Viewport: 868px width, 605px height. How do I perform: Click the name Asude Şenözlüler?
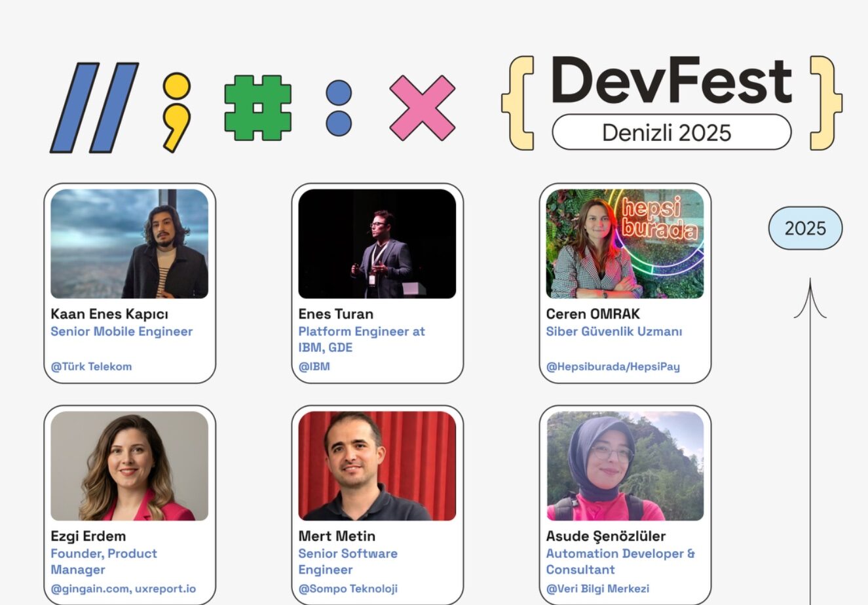(x=607, y=536)
